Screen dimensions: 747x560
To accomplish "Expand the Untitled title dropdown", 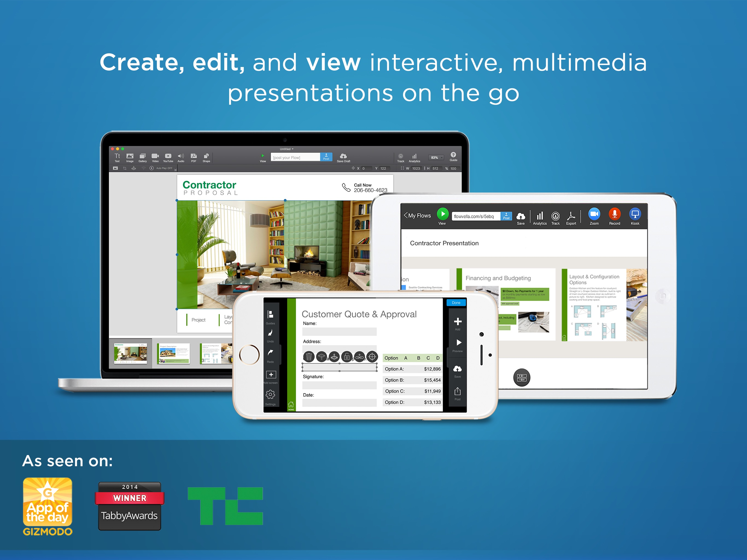I will coord(287,149).
